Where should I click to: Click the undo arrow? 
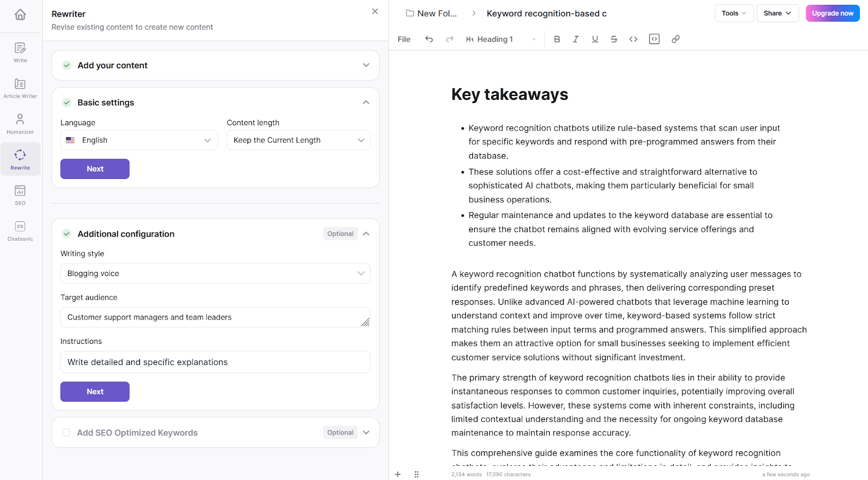429,39
